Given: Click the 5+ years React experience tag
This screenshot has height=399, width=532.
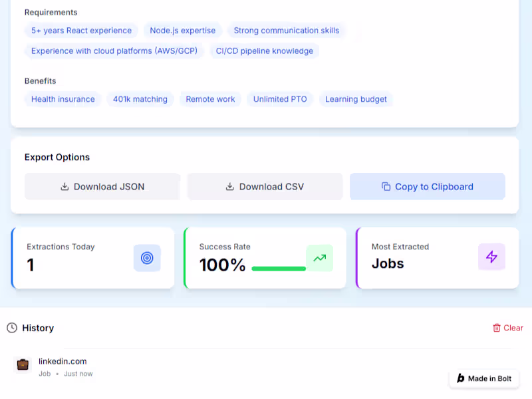Looking at the screenshot, I should coord(80,31).
